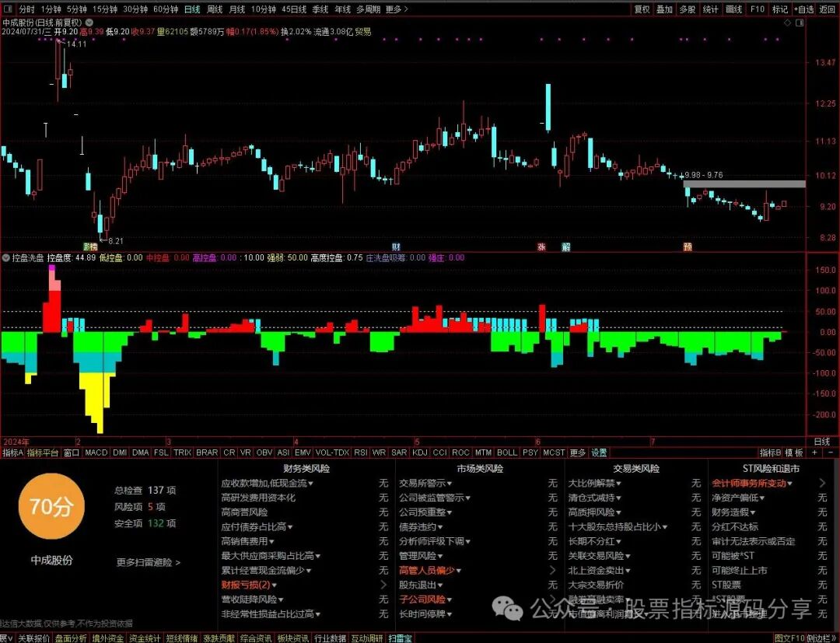The height and width of the screenshot is (643, 840).
Task: Apply the MACD indicator
Action: point(96,453)
